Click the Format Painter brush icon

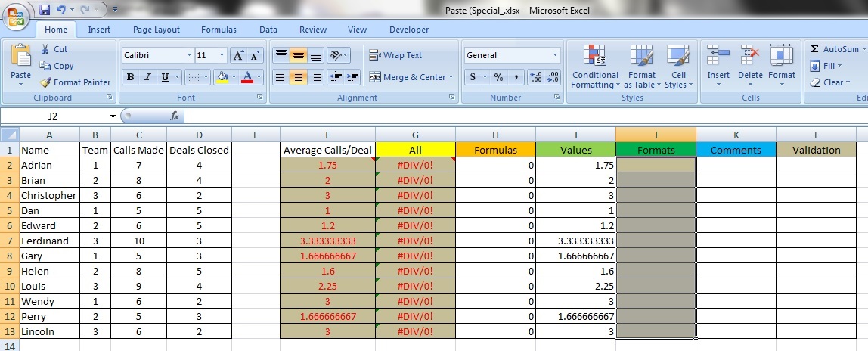point(45,82)
